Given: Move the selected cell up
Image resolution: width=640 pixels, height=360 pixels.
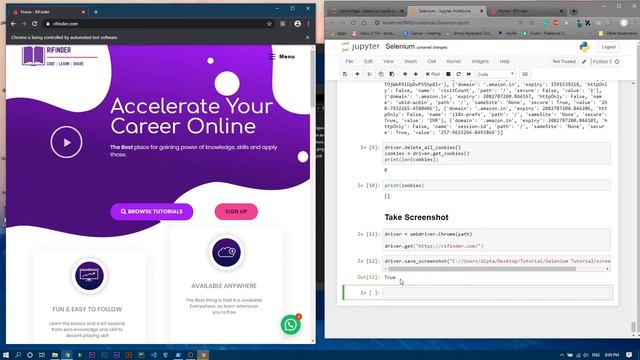Looking at the screenshot, I should [x=405, y=74].
